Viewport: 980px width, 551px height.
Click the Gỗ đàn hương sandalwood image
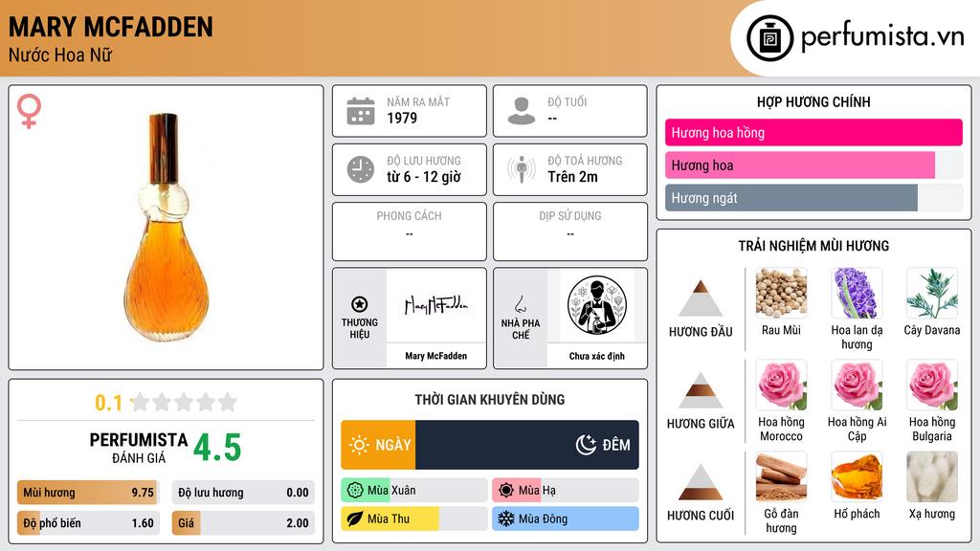781,476
